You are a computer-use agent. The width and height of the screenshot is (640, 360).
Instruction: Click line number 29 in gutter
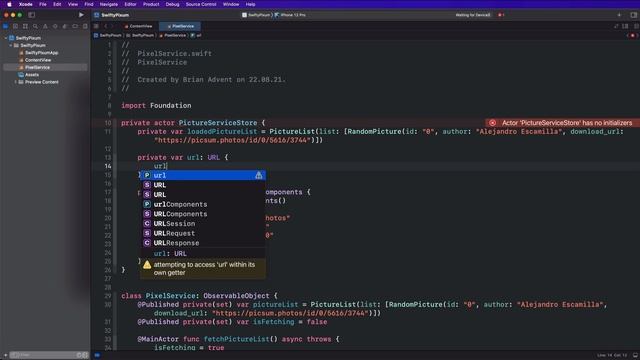108,296
